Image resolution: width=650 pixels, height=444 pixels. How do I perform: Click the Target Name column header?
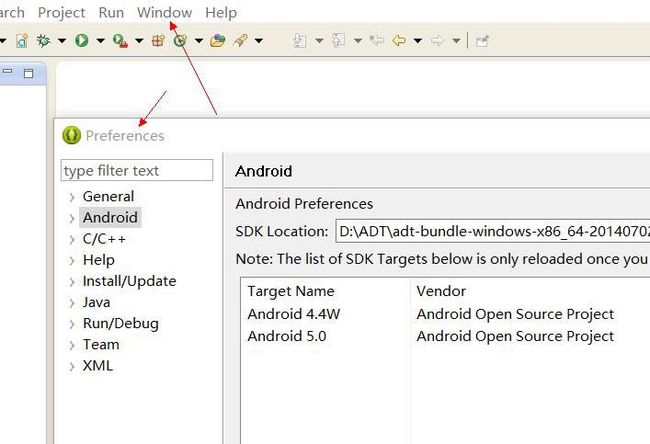coord(291,291)
